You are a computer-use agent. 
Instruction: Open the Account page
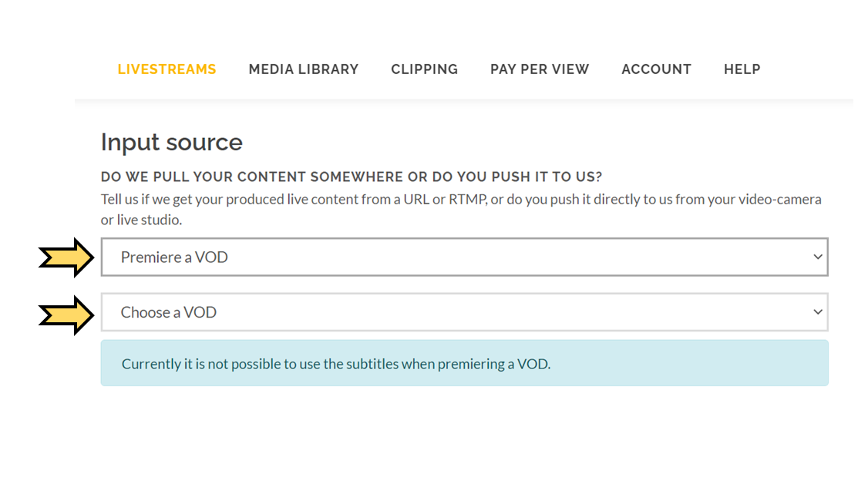pos(657,69)
